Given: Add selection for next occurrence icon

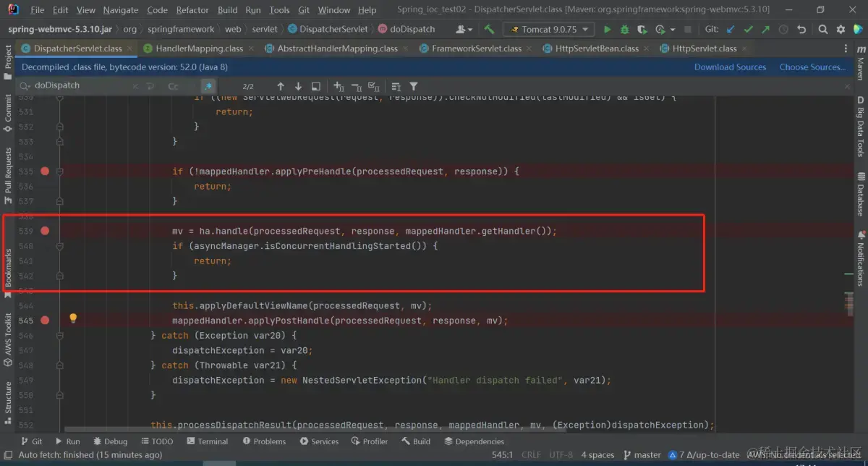Looking at the screenshot, I should 339,86.
